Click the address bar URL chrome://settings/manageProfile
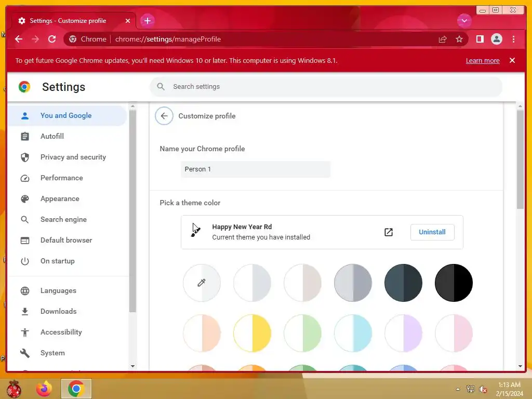The height and width of the screenshot is (399, 532). pyautogui.click(x=168, y=39)
